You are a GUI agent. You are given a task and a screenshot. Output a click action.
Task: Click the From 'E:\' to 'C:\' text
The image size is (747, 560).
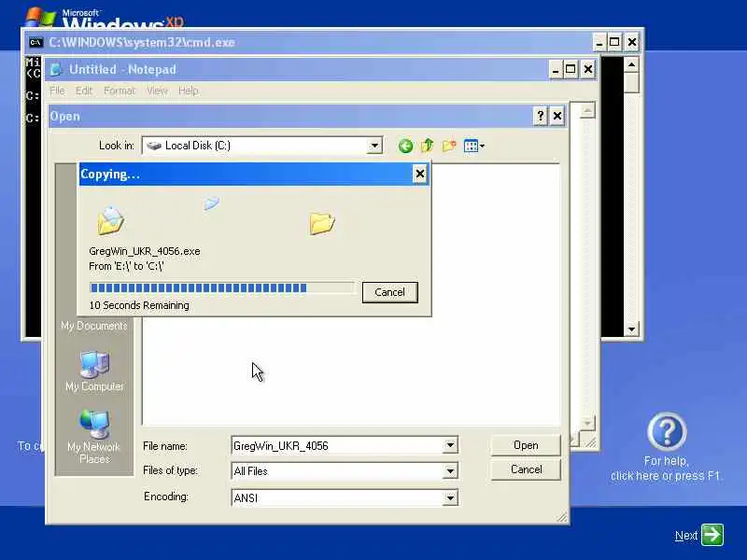pyautogui.click(x=126, y=266)
